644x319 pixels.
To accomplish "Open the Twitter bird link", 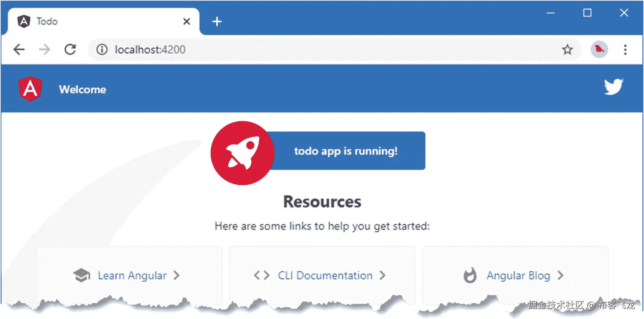I will point(614,87).
